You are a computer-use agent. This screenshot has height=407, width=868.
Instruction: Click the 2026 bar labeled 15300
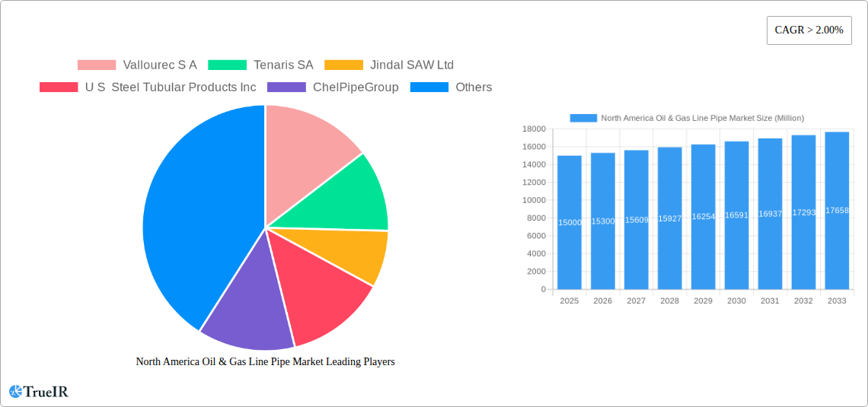(x=603, y=221)
